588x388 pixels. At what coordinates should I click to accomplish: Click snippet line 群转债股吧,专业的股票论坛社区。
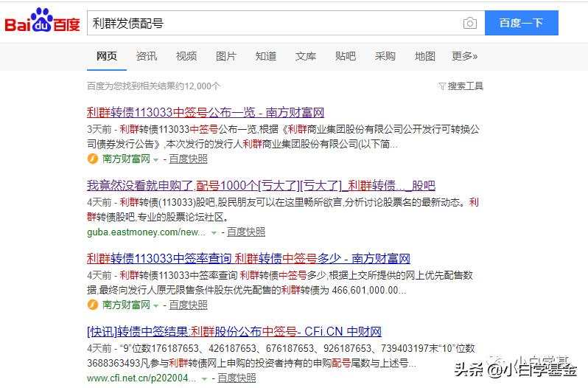pos(158,217)
